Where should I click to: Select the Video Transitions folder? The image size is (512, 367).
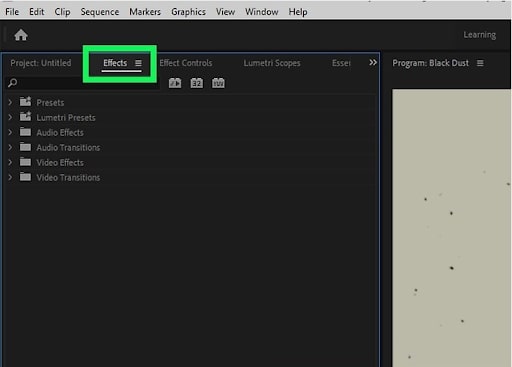point(60,177)
